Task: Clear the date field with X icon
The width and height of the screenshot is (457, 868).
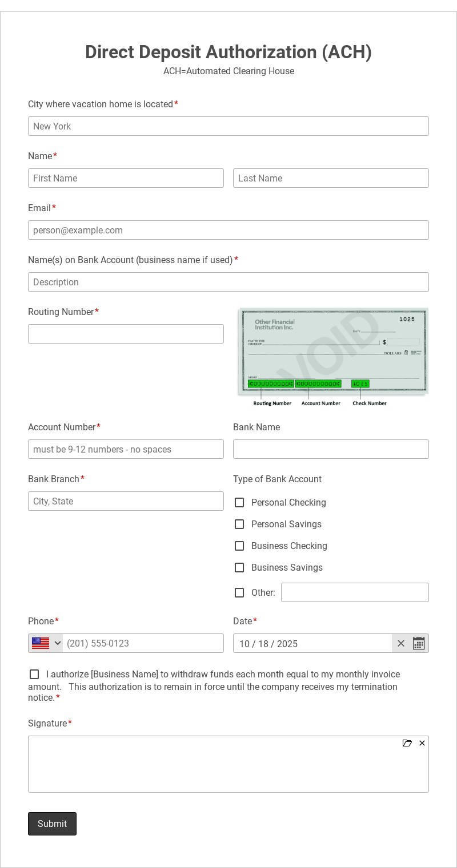Action: click(x=401, y=643)
